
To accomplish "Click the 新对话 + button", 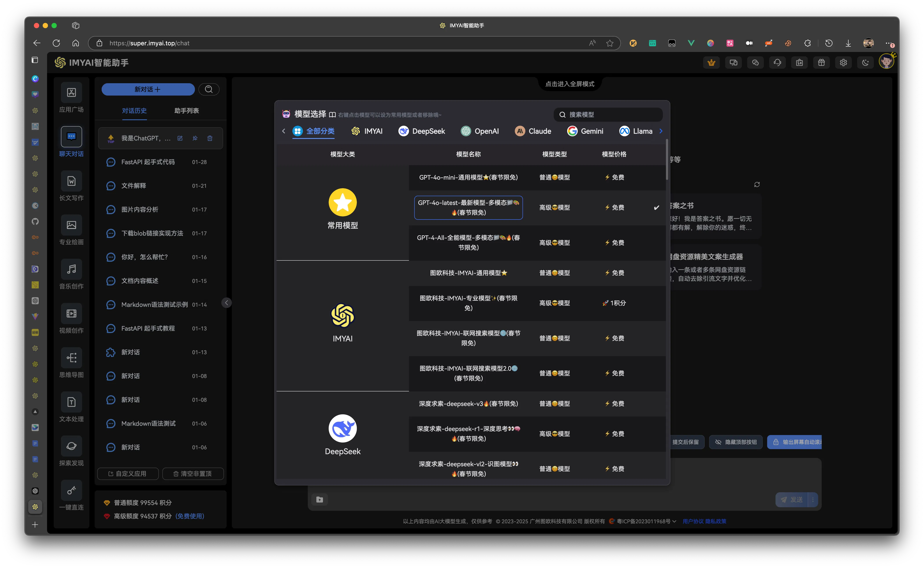I will 148,89.
